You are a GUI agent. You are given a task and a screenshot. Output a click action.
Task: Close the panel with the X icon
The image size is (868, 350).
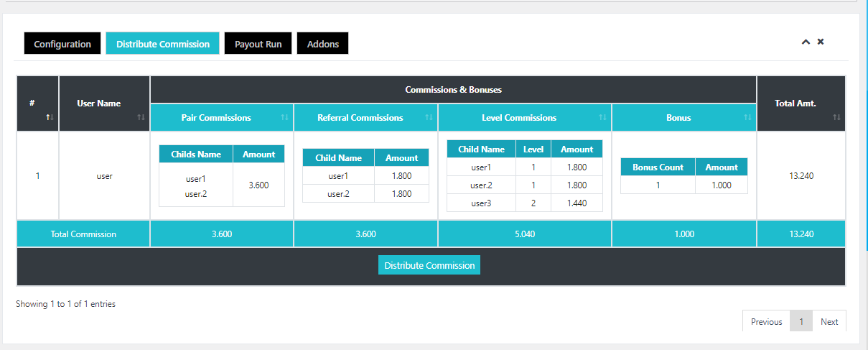pos(821,42)
